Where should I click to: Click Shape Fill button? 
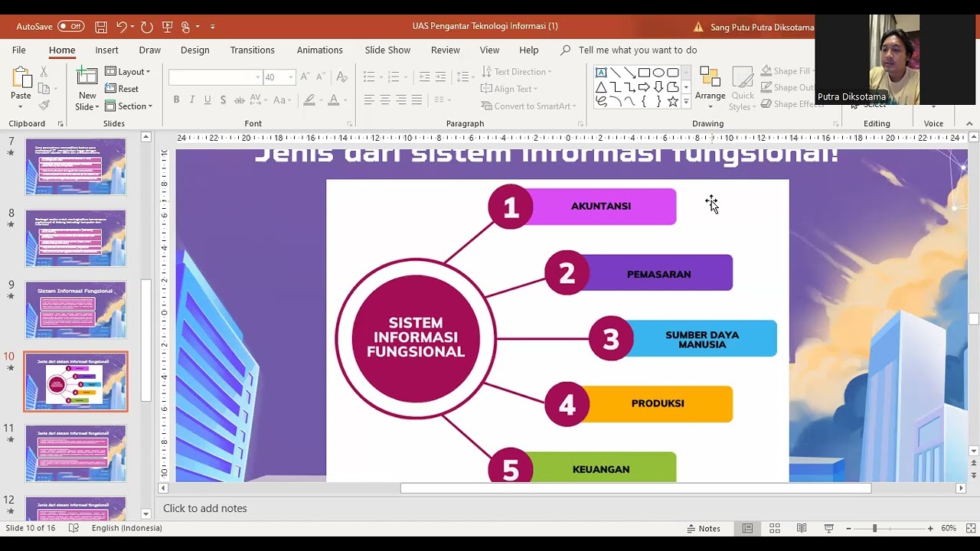point(786,71)
